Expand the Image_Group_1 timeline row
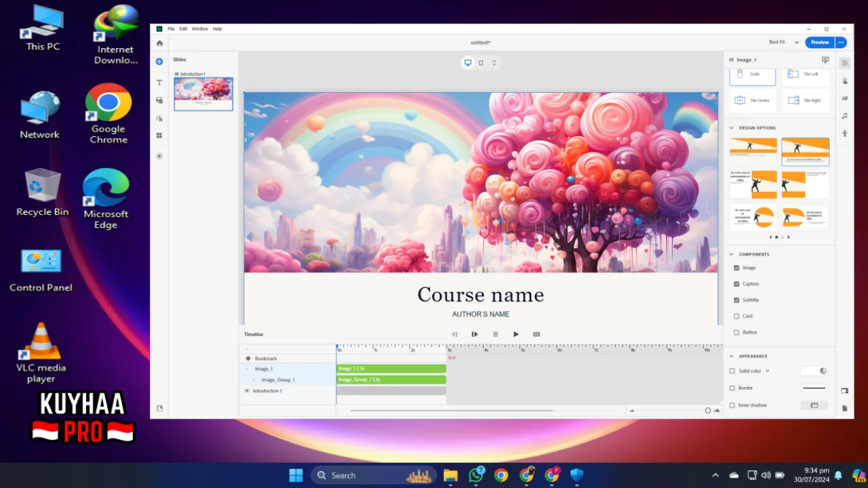Screen dimensions: 868x488 254,380
